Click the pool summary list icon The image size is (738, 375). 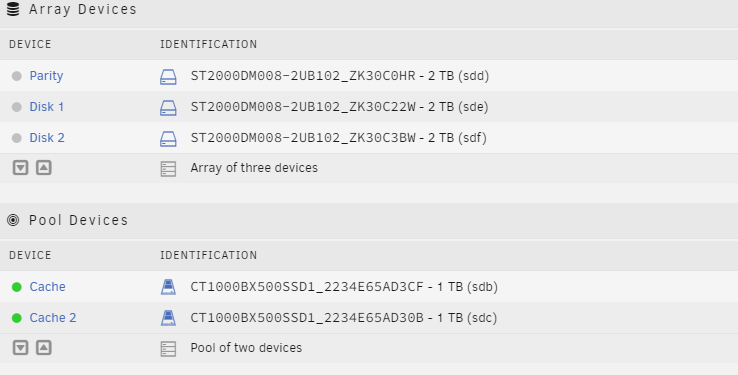tap(168, 349)
